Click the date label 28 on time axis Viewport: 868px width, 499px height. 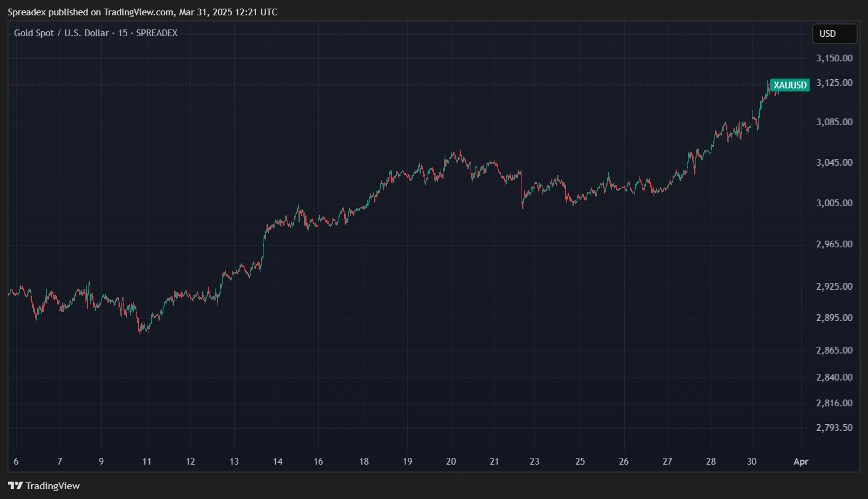click(x=711, y=462)
